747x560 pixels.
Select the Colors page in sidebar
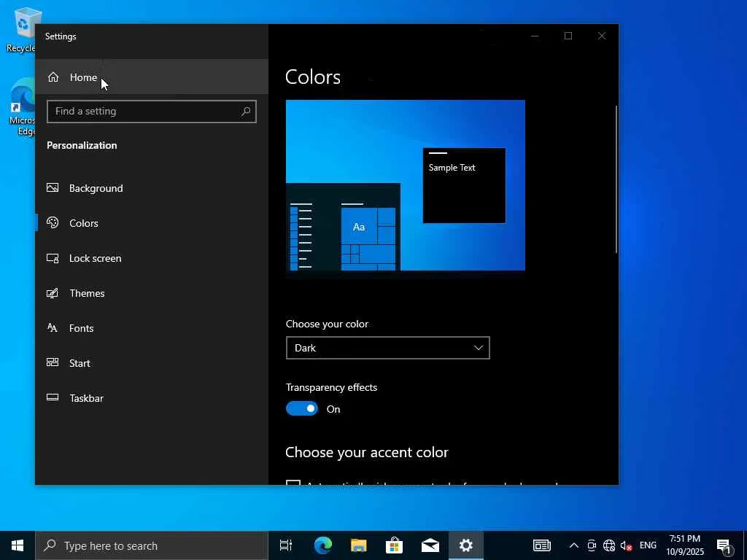point(152,223)
